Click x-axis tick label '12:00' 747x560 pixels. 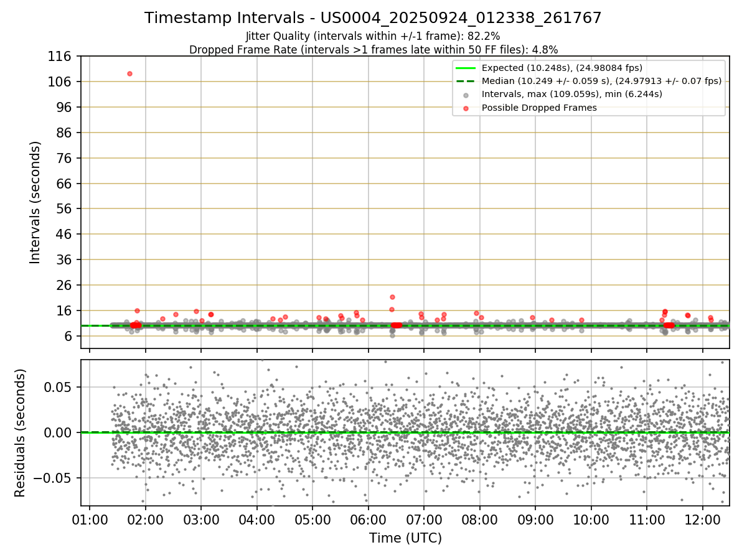click(x=702, y=520)
